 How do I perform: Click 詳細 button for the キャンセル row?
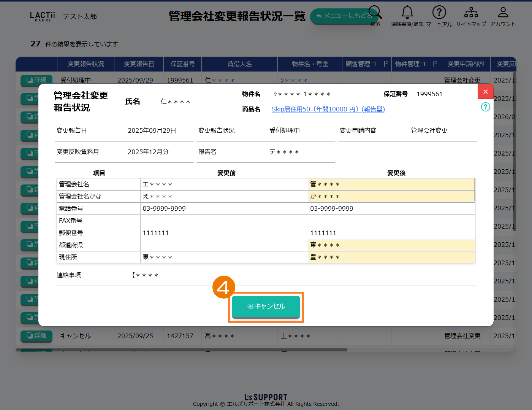coord(36,335)
